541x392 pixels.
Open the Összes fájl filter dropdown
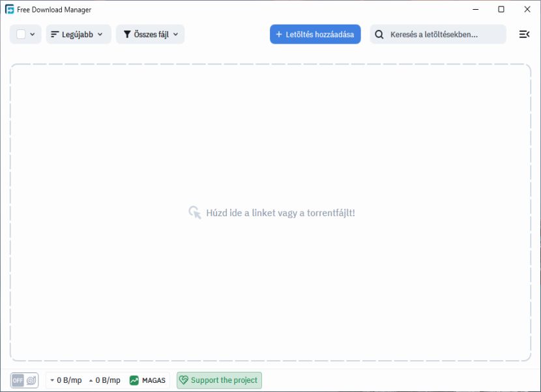[150, 34]
